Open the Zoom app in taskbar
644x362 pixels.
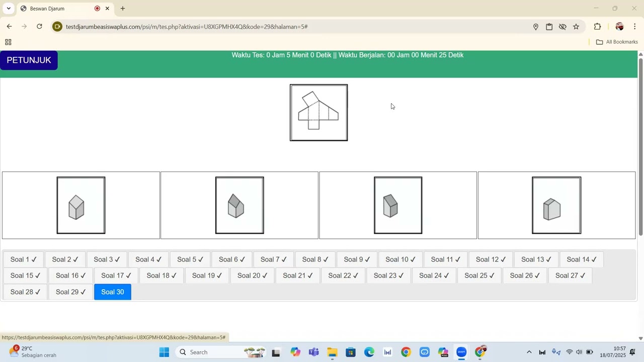point(461,352)
